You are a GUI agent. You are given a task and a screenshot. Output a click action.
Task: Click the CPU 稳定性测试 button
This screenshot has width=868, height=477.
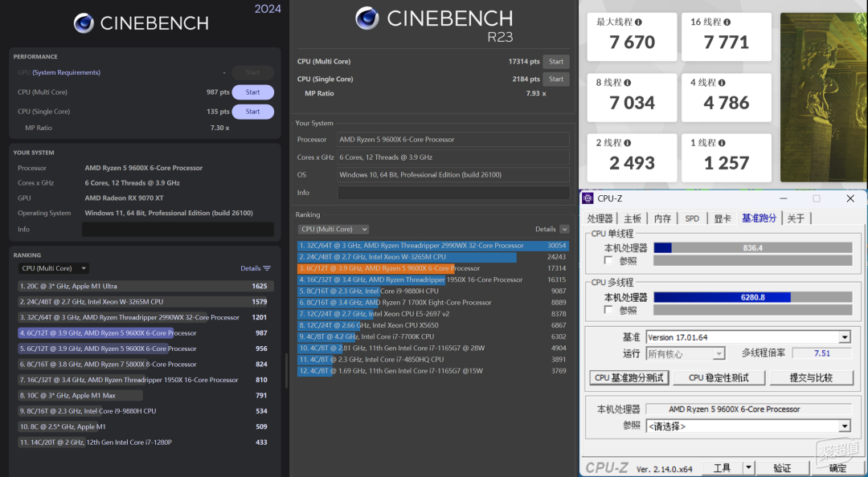[x=719, y=378]
